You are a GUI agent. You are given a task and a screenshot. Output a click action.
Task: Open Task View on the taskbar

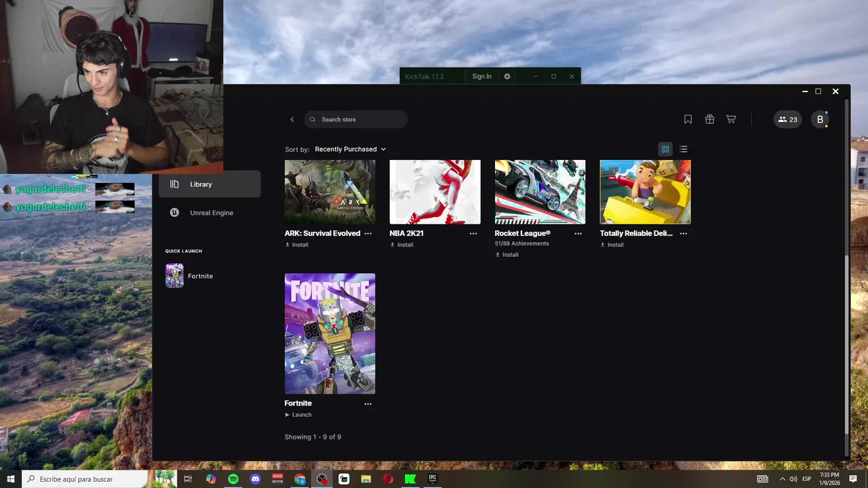189,479
